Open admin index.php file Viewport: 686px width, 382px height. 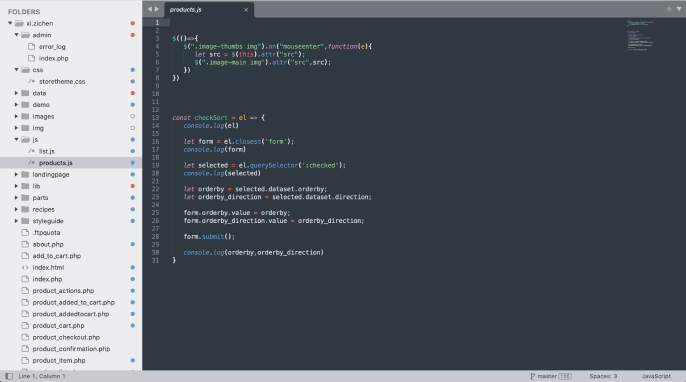coord(53,58)
